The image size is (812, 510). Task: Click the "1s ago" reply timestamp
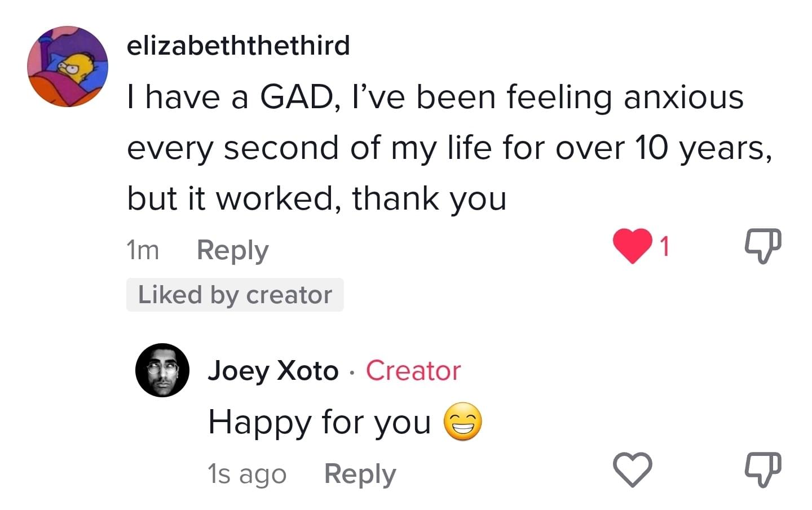pyautogui.click(x=247, y=474)
